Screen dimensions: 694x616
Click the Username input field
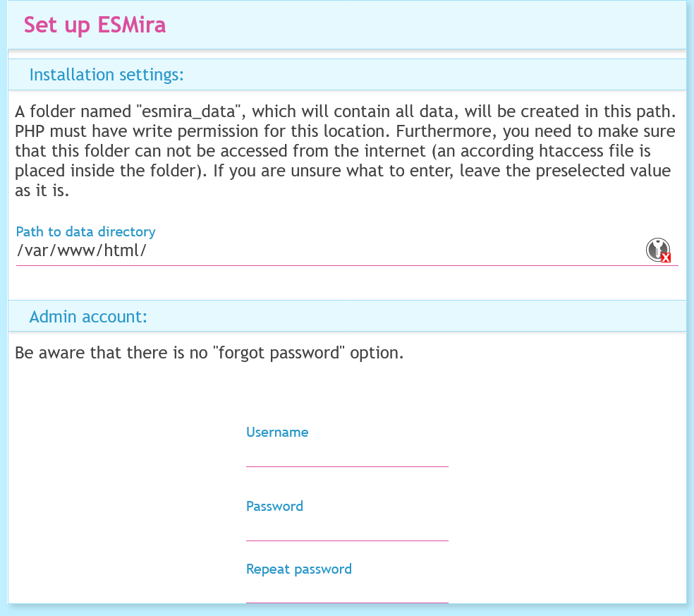point(347,454)
